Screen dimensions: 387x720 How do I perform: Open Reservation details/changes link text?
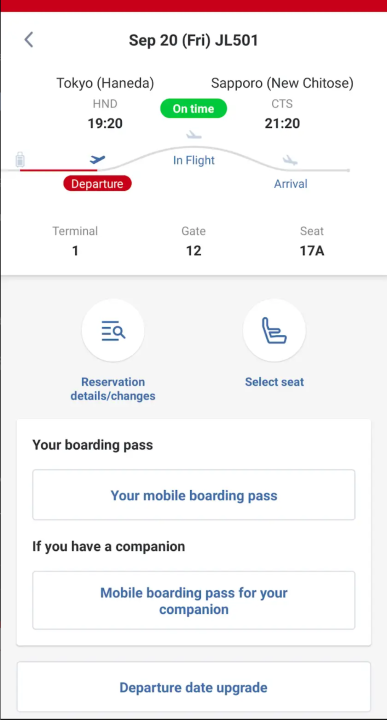(113, 389)
